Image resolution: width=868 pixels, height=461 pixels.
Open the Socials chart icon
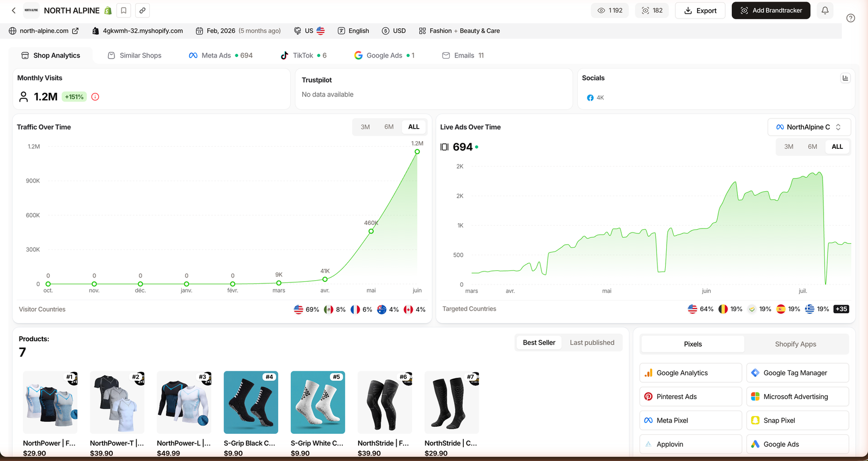click(x=845, y=78)
